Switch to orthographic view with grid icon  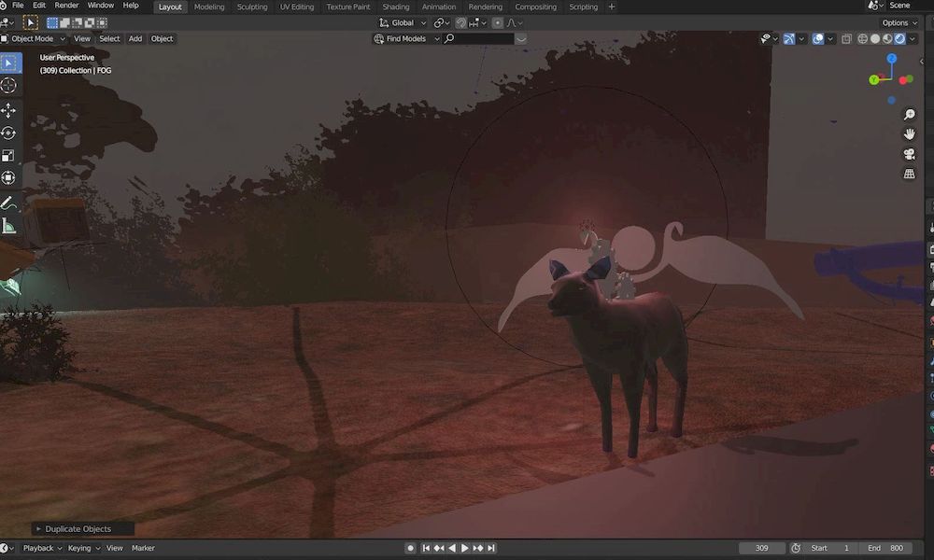point(909,175)
